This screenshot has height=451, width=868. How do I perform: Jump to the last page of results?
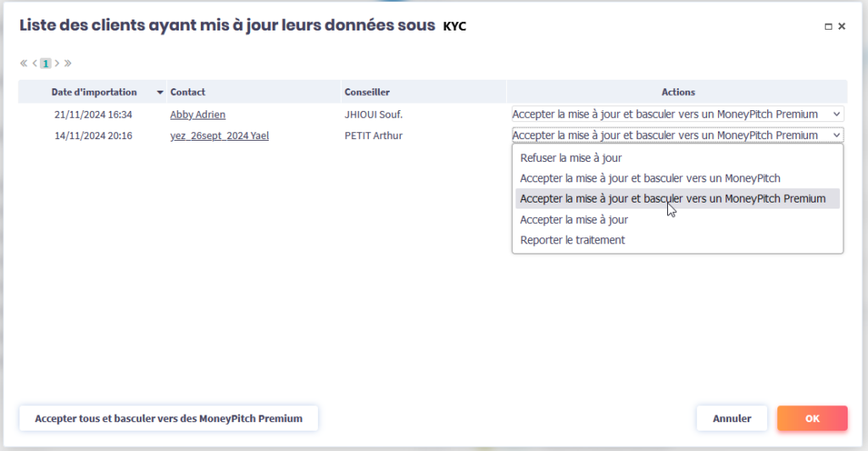pyautogui.click(x=68, y=63)
